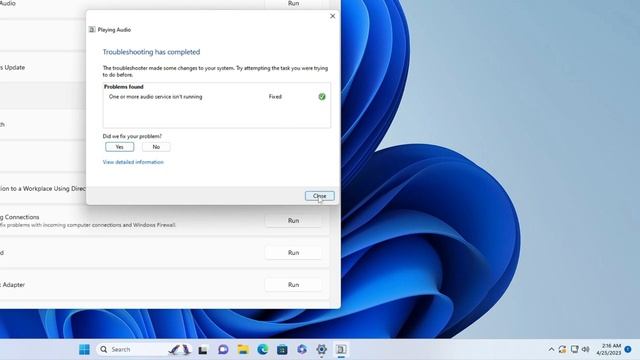Open View detailed information link
640x360 pixels.
[x=133, y=162]
